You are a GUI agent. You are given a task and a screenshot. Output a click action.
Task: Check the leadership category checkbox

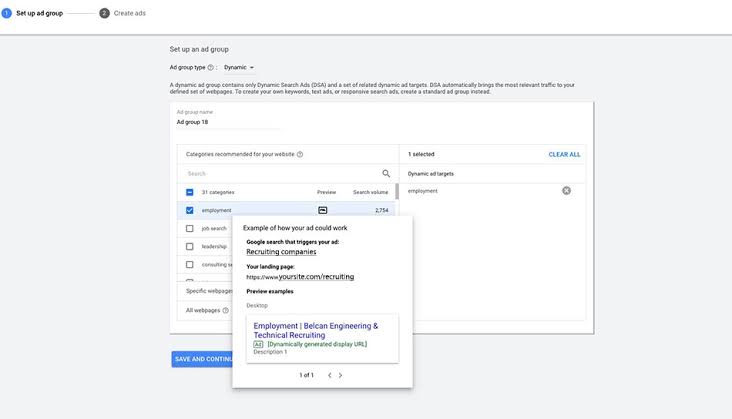(190, 246)
